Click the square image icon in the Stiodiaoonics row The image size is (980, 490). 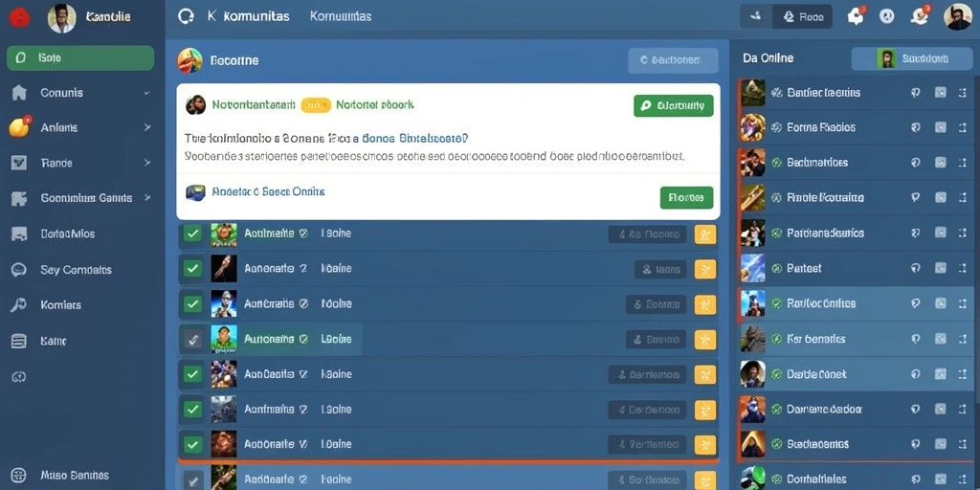click(x=941, y=444)
